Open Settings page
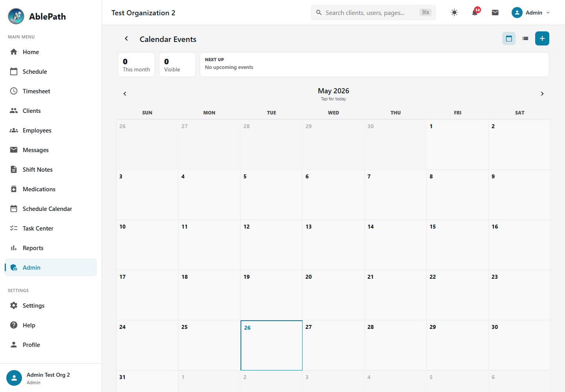Image resolution: width=565 pixels, height=392 pixels. coord(51,305)
